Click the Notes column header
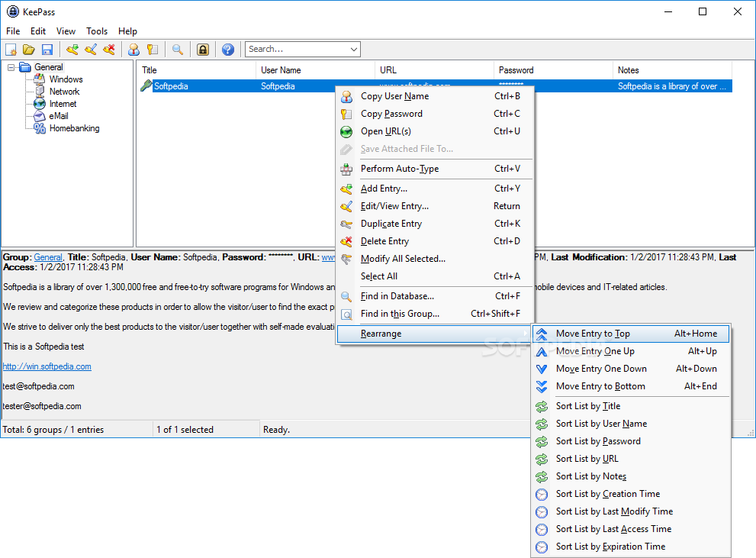Screen dimensions: 756x558 click(673, 70)
